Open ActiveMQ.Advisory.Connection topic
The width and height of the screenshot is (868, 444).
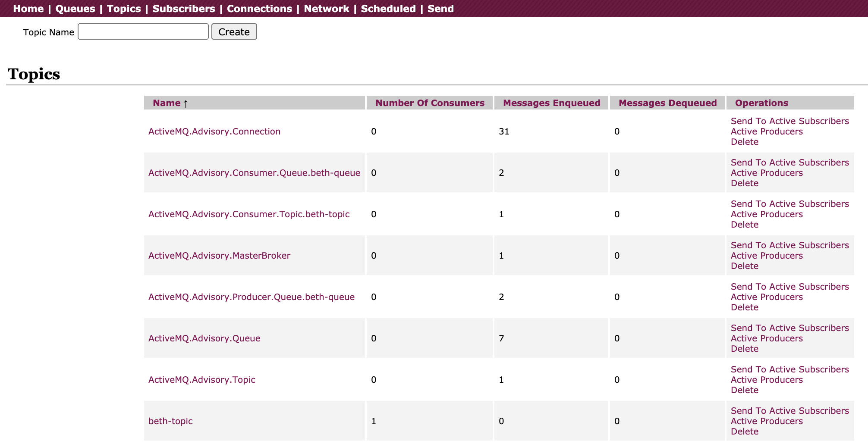[214, 131]
